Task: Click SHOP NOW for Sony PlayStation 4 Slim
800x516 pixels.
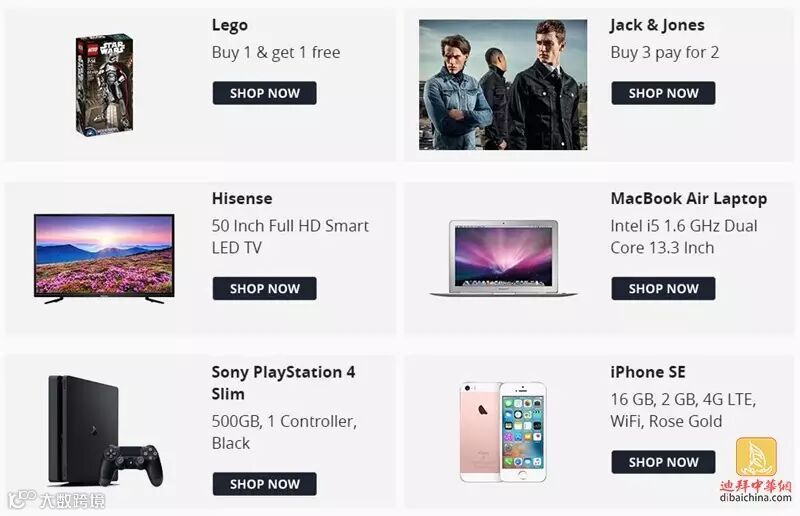Action: click(x=264, y=484)
